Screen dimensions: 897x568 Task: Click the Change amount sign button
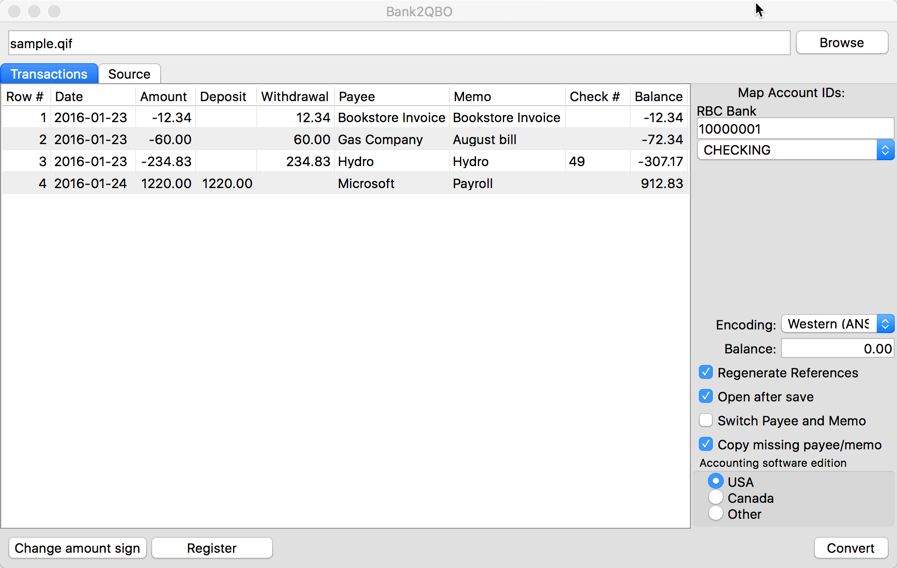tap(77, 548)
